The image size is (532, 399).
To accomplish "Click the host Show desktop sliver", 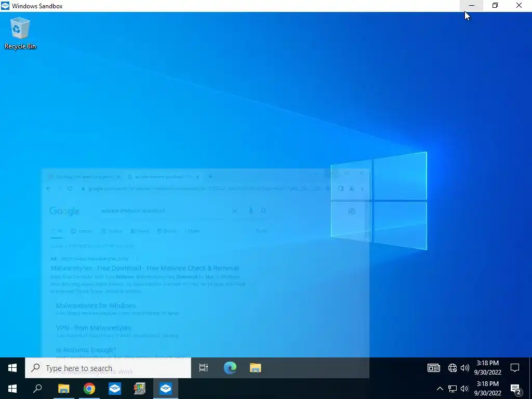I will pyautogui.click(x=530, y=389).
